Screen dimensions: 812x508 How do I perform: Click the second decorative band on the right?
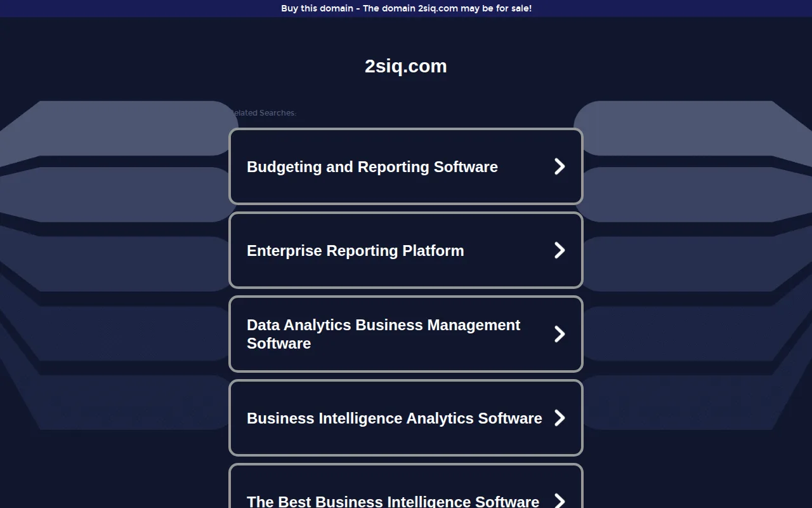(x=693, y=194)
